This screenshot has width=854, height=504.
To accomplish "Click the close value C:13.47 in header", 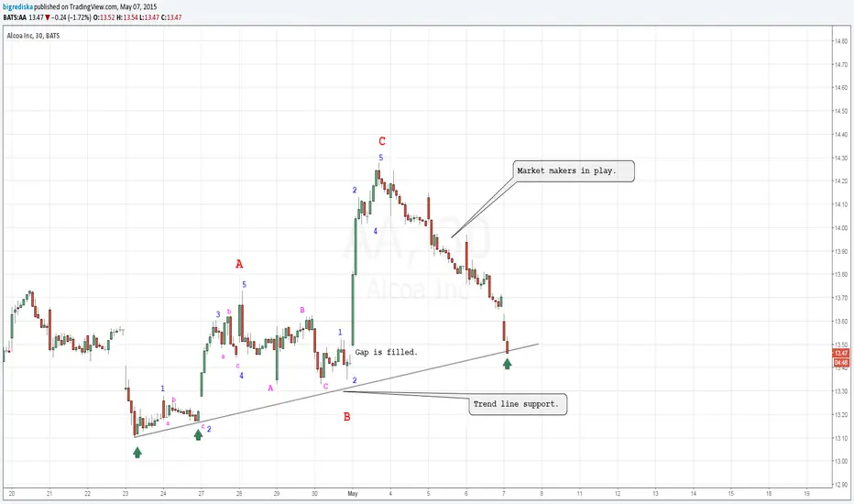I will pyautogui.click(x=171, y=17).
